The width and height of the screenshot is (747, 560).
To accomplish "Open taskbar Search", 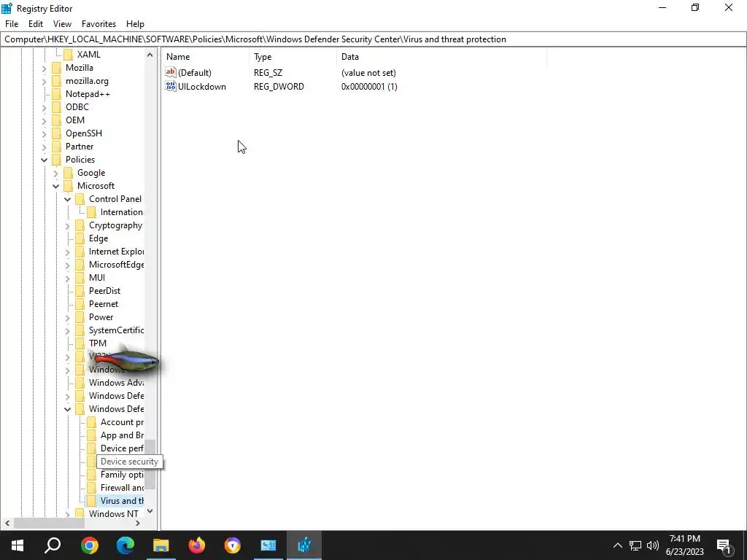I will click(x=53, y=545).
